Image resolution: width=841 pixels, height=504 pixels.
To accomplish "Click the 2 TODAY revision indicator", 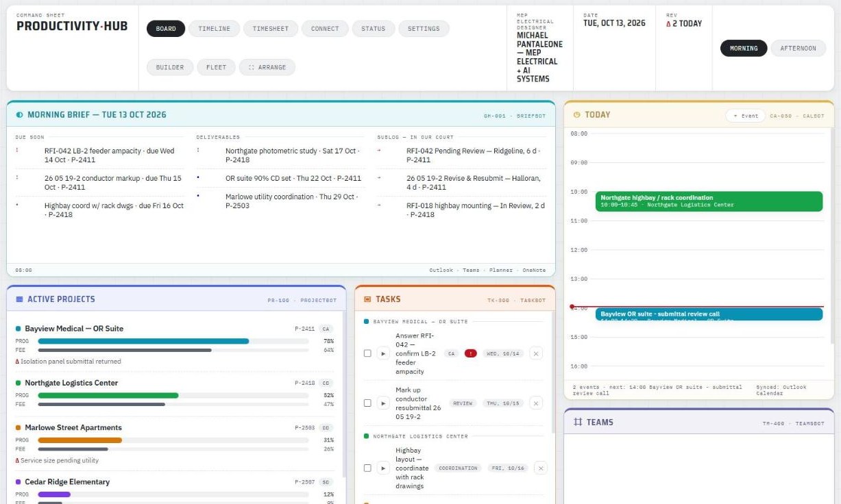I will pyautogui.click(x=684, y=23).
